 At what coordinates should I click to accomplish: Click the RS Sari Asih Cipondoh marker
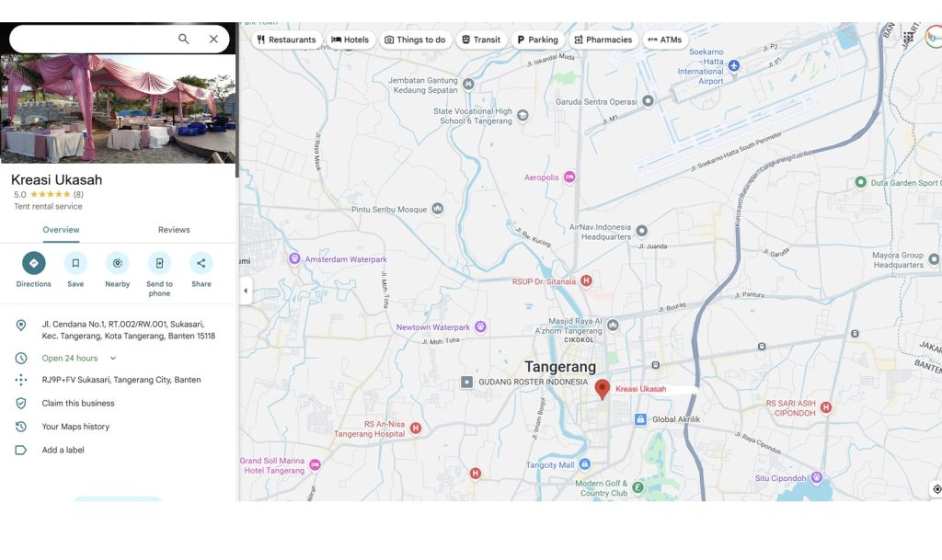click(x=826, y=407)
